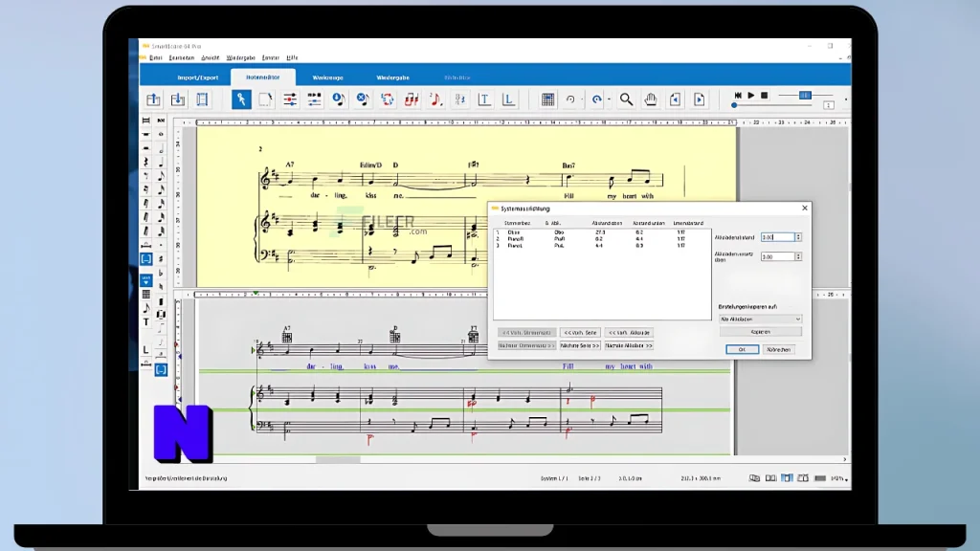Click the circular arrows swap toolbar icon
This screenshot has width=980, height=551.
pyautogui.click(x=387, y=99)
